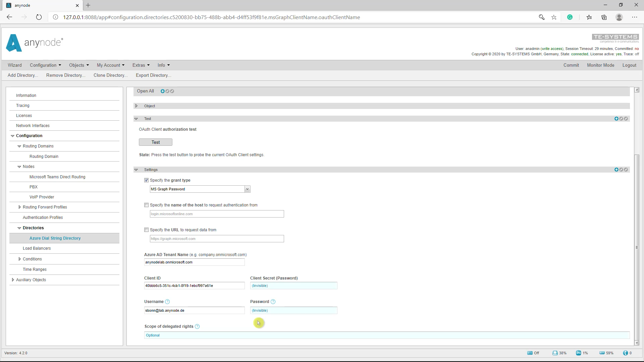Click the Grammarly extension icon

coord(570,17)
